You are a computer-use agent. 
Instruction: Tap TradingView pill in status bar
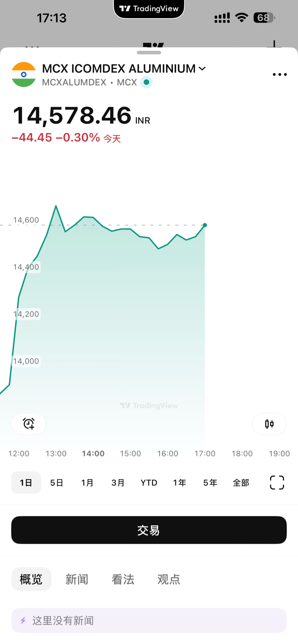149,9
